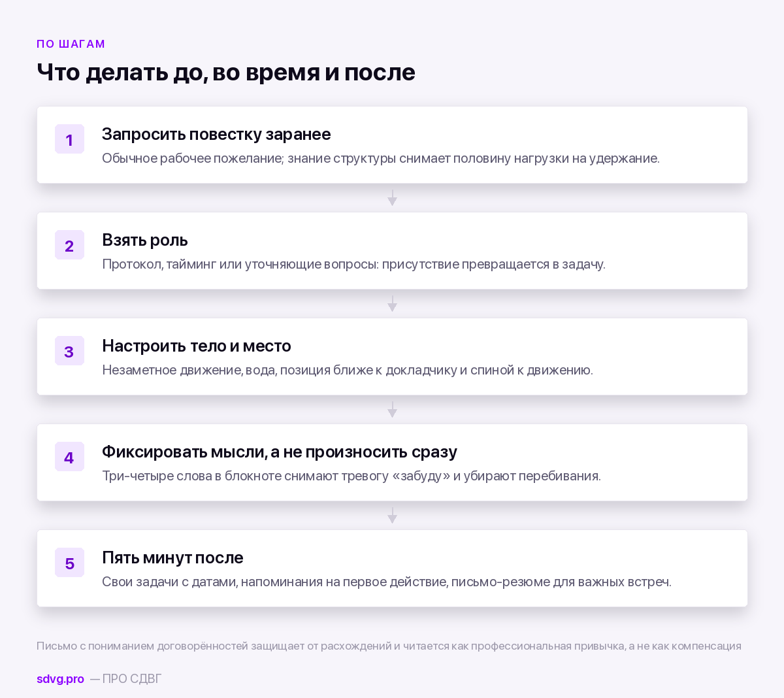Click the step number 3 badge
Screen dimensions: 784x698
[x=69, y=351]
